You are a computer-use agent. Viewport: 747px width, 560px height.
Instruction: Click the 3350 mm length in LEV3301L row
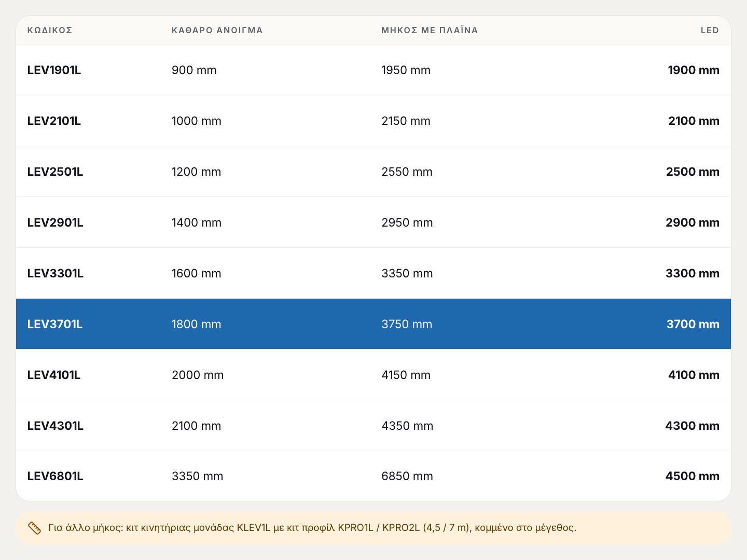(x=407, y=273)
